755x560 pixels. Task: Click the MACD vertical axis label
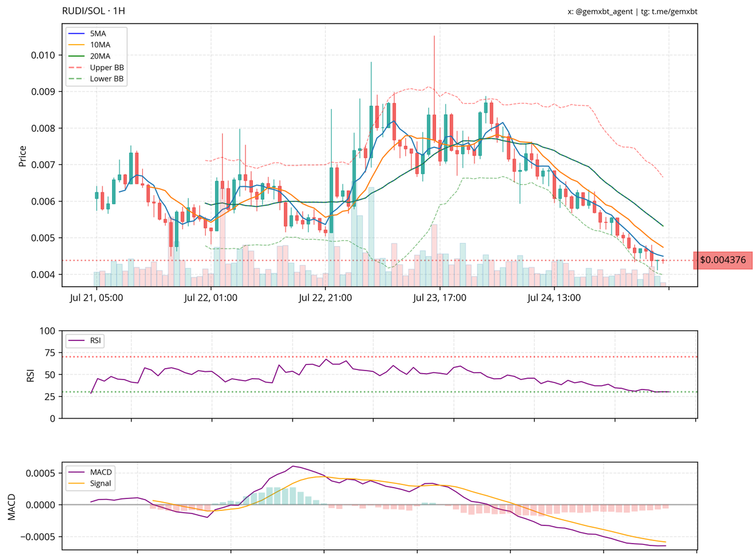tap(13, 508)
